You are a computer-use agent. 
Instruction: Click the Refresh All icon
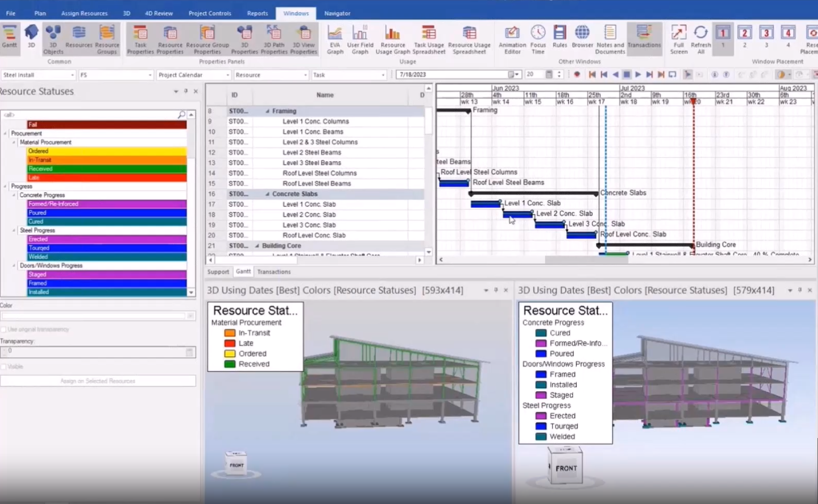point(700,33)
